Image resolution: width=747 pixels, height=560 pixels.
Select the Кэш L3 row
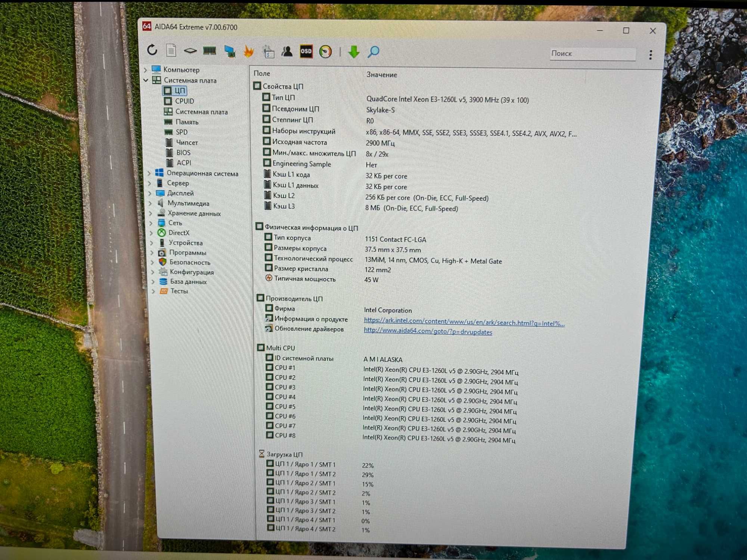point(361,206)
